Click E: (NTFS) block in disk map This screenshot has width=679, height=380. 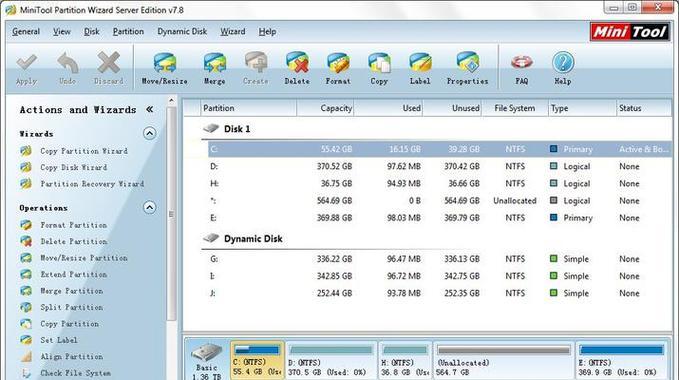[x=622, y=360]
